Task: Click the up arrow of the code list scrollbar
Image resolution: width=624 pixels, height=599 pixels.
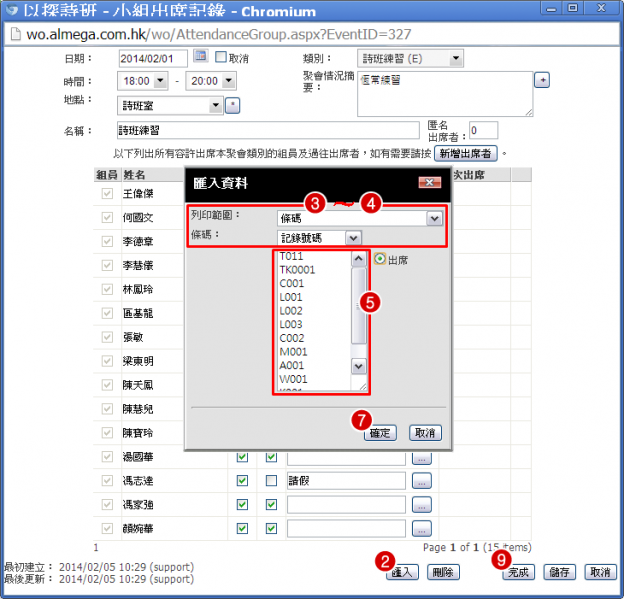Action: click(x=359, y=259)
